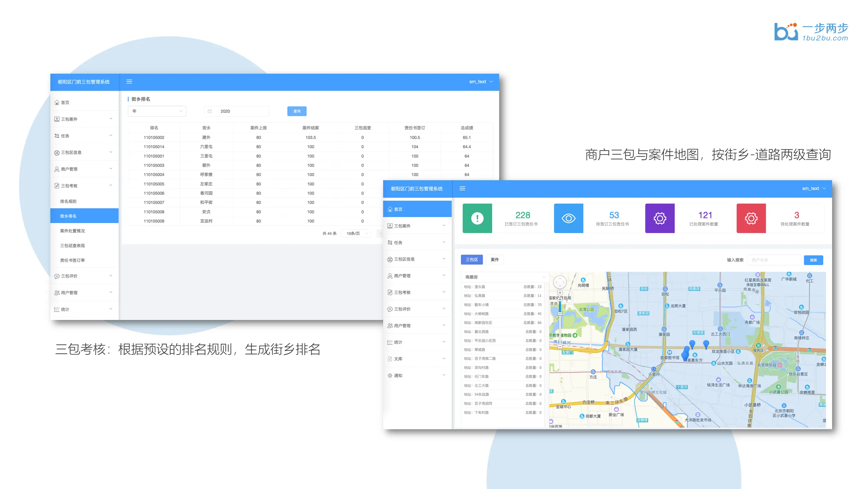Click green exclamation icon for signed responsibility letters

(477, 218)
